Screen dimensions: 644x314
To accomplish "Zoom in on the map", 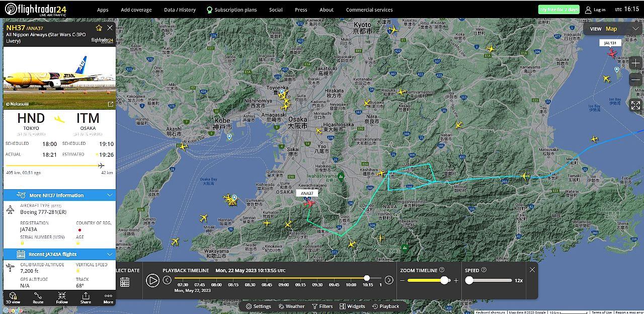I will pyautogui.click(x=635, y=63).
